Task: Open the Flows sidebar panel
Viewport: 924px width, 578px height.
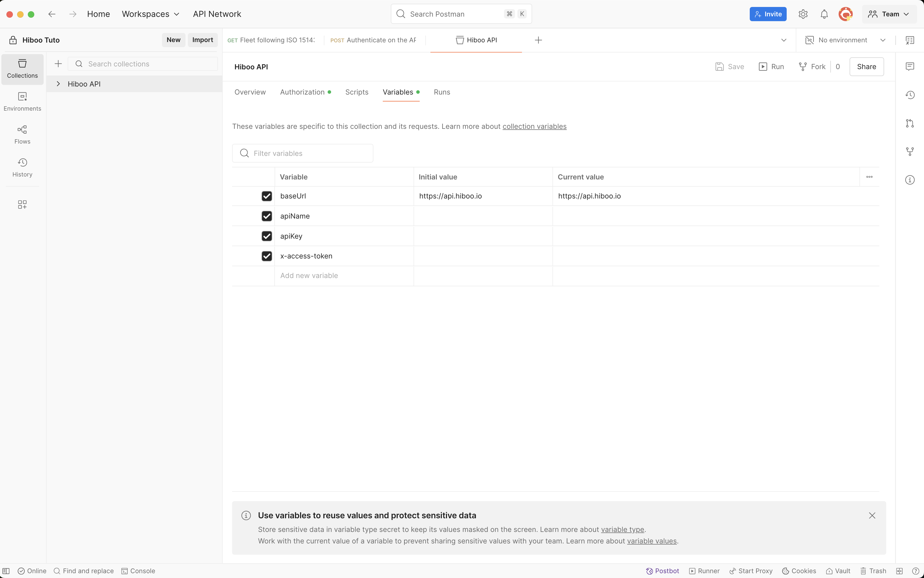Action: pos(22,134)
